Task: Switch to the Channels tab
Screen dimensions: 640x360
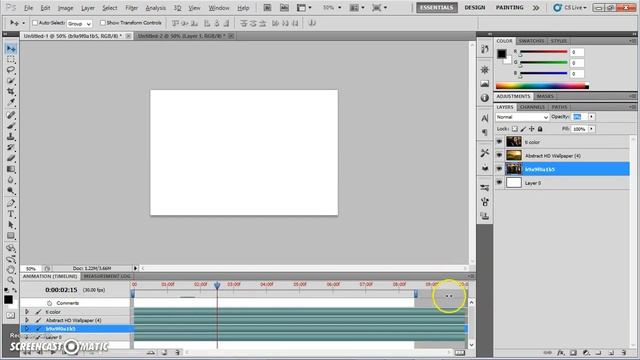Action: click(x=532, y=107)
